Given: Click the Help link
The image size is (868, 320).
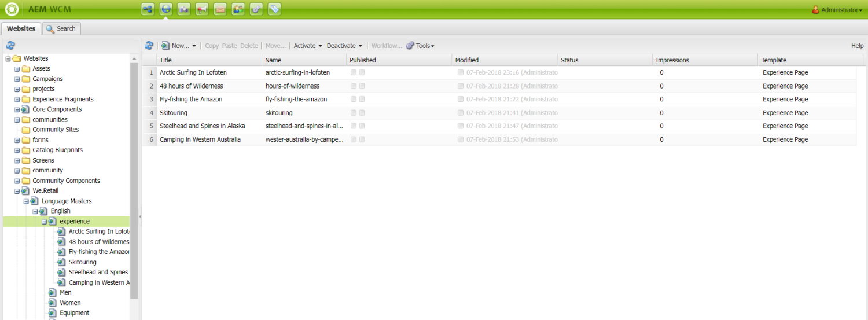Looking at the screenshot, I should (857, 46).
